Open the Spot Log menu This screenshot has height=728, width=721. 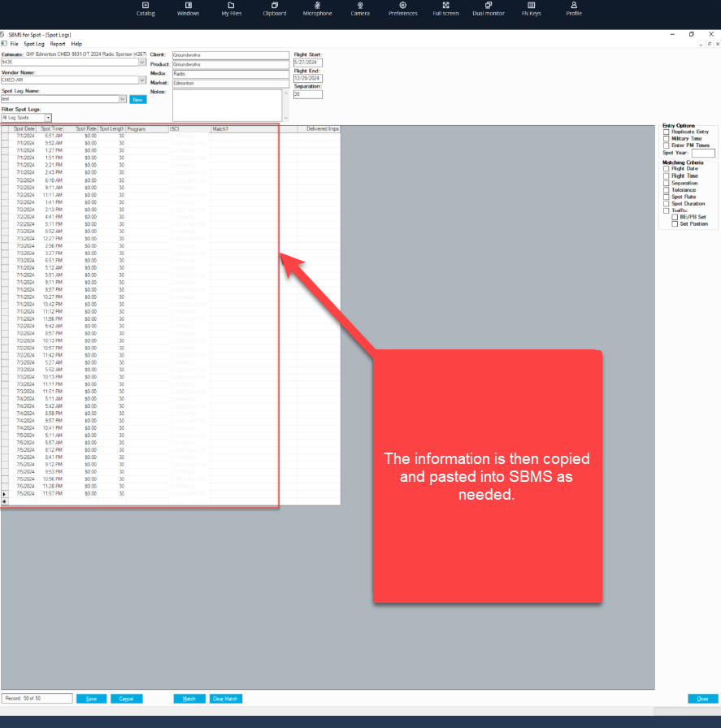click(x=34, y=44)
